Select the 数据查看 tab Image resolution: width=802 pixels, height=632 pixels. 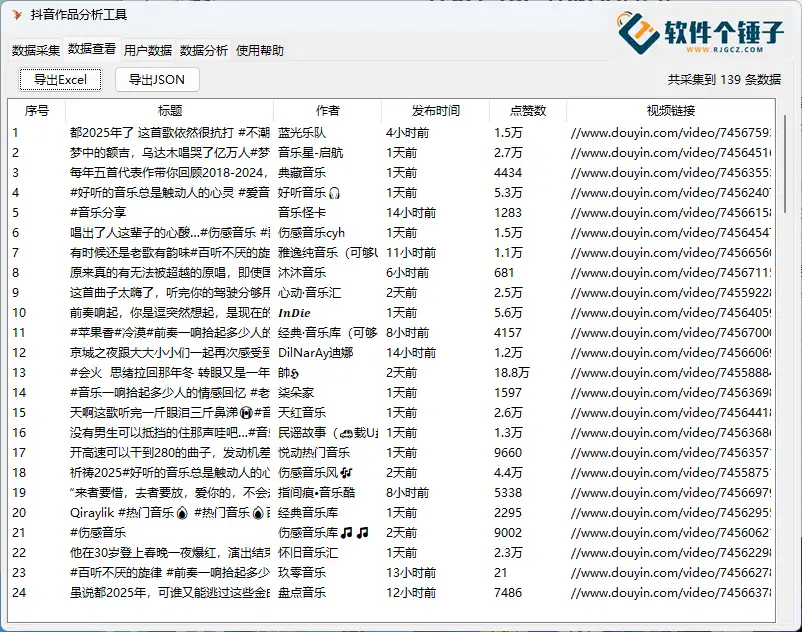(92, 49)
